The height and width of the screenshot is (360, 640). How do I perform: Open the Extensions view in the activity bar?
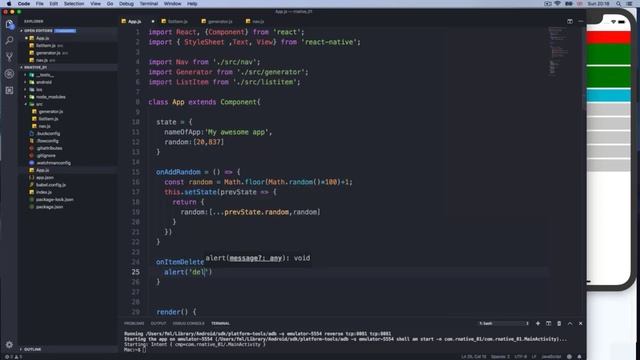pos(9,90)
